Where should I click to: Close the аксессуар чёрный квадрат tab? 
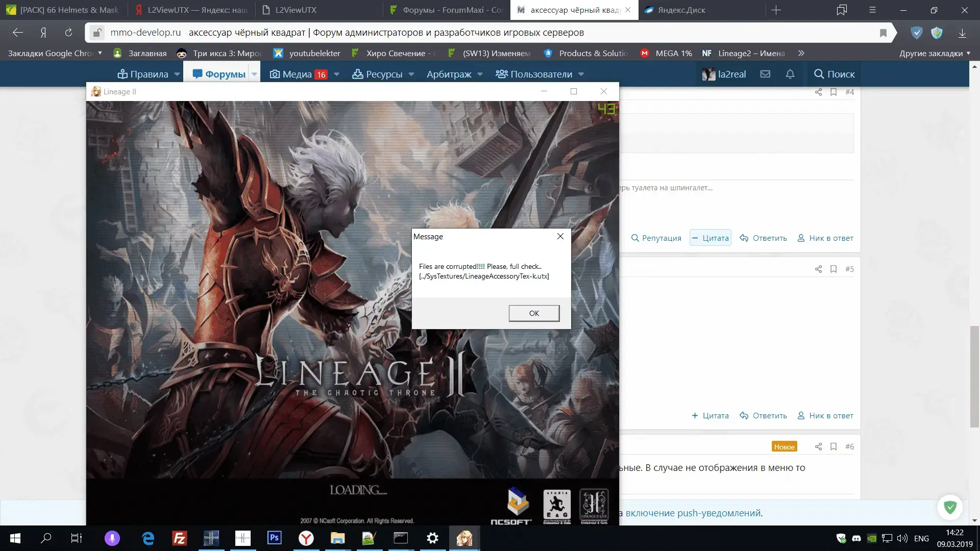[628, 10]
